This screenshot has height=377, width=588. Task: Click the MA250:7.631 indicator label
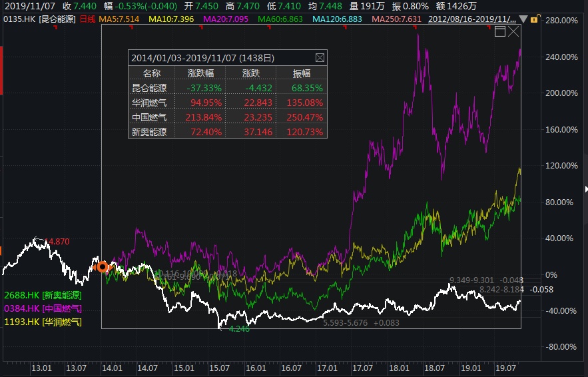pos(396,19)
